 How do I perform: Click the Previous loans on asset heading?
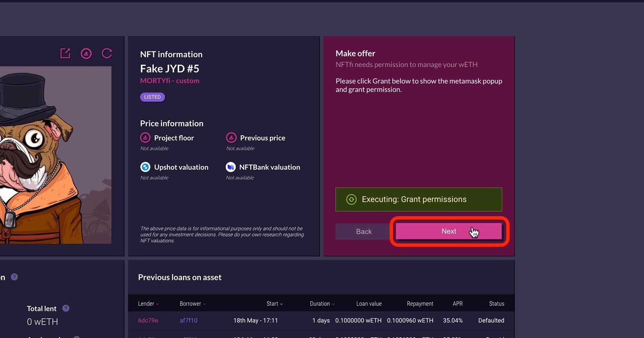pos(180,277)
